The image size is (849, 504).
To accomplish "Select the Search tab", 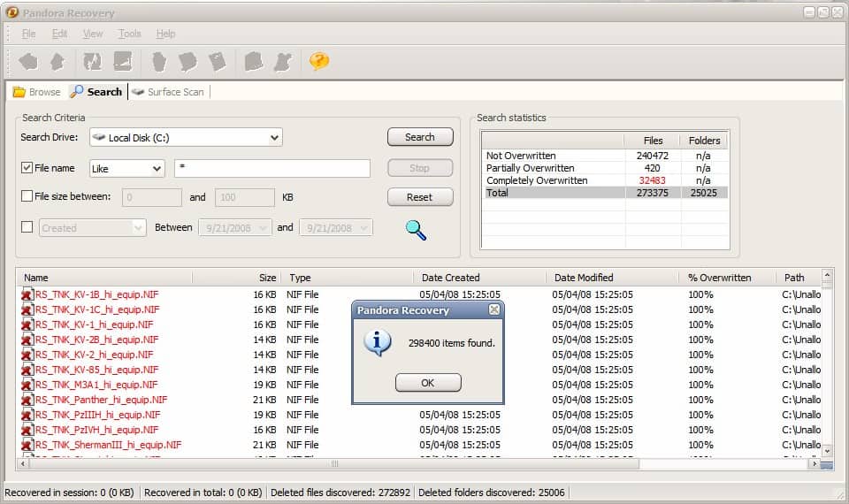I will (x=96, y=92).
